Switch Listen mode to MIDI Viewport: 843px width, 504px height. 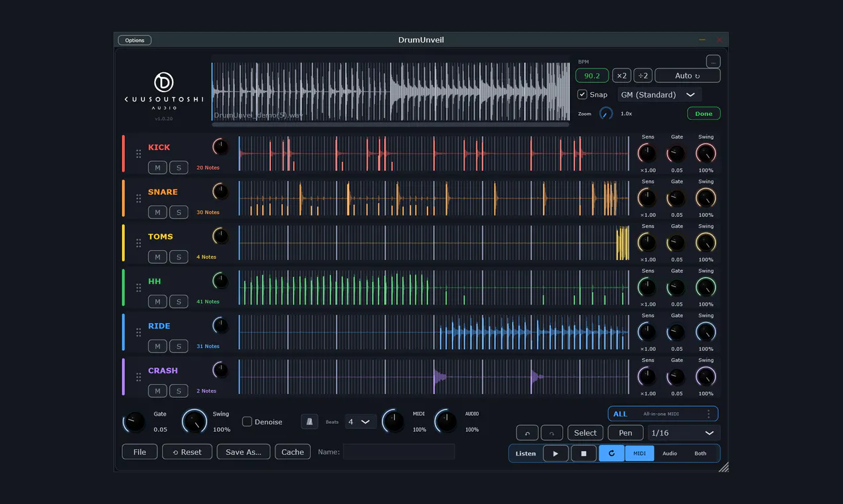(x=639, y=454)
